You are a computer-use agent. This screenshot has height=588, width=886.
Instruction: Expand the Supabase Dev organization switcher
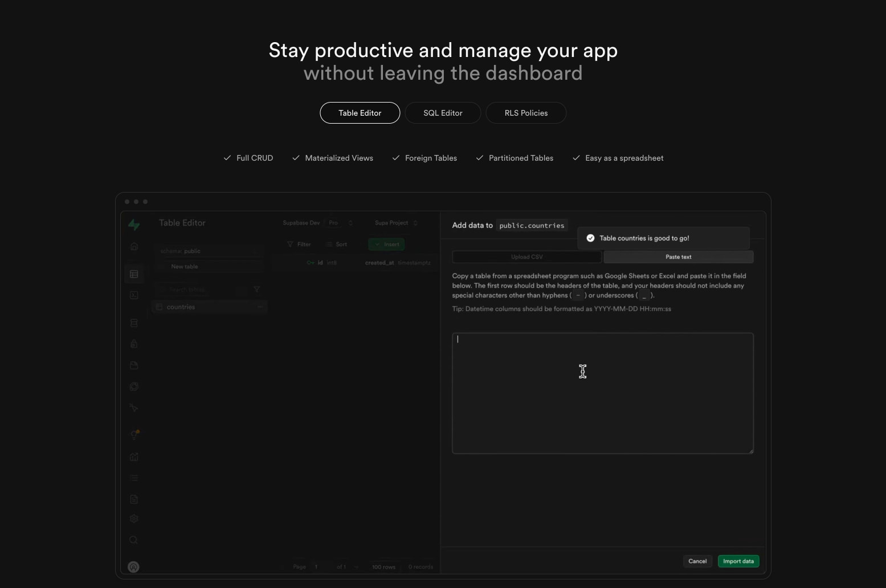coord(350,223)
